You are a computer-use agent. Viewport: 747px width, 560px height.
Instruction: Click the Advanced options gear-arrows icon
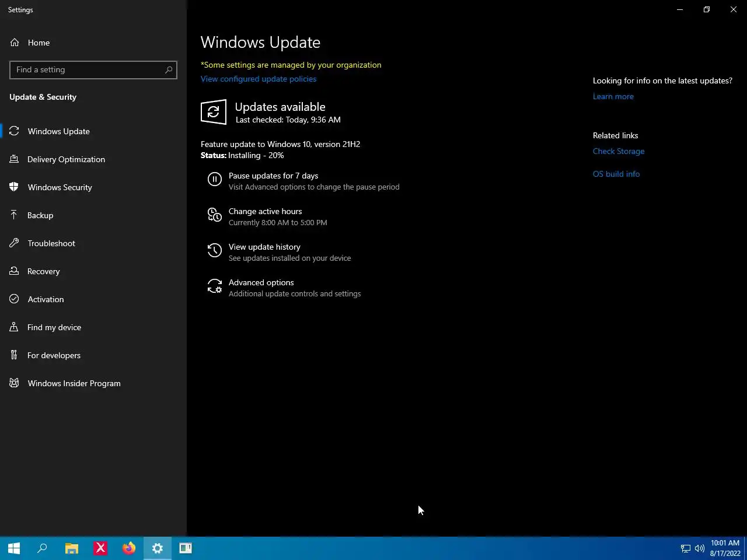click(215, 286)
